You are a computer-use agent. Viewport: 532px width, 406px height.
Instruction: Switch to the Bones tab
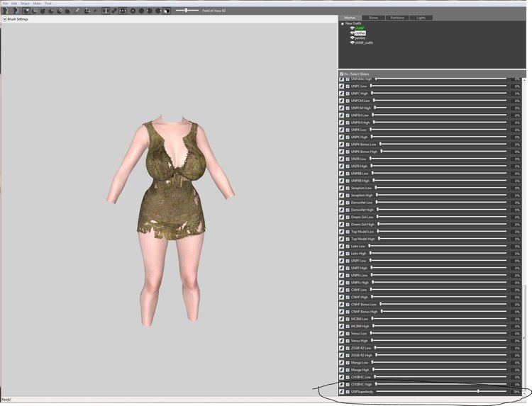374,18
